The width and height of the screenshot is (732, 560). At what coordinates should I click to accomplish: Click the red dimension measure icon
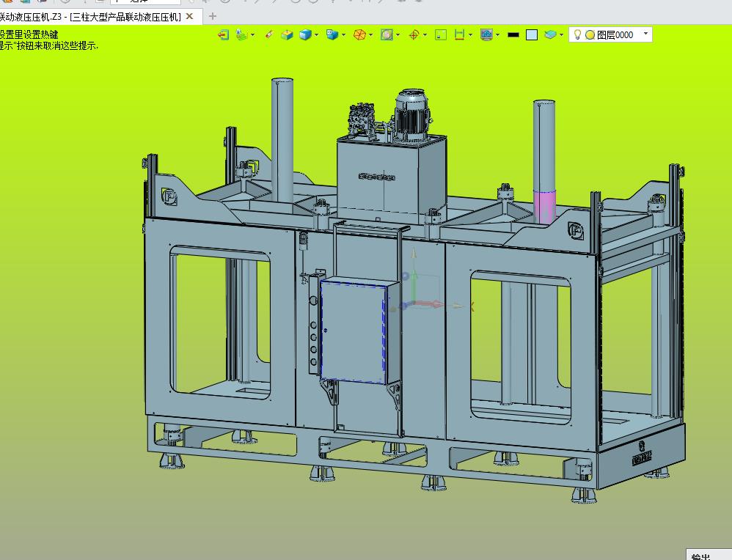tap(459, 34)
